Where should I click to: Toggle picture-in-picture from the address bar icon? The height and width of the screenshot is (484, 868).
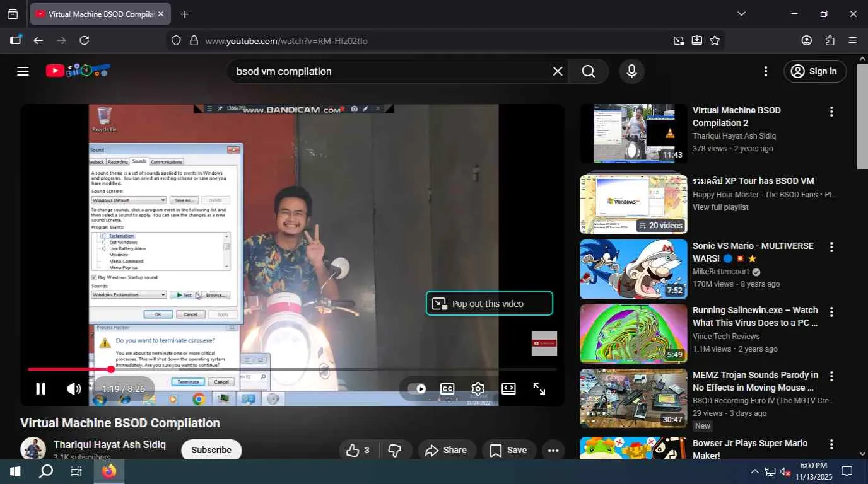[x=679, y=40]
